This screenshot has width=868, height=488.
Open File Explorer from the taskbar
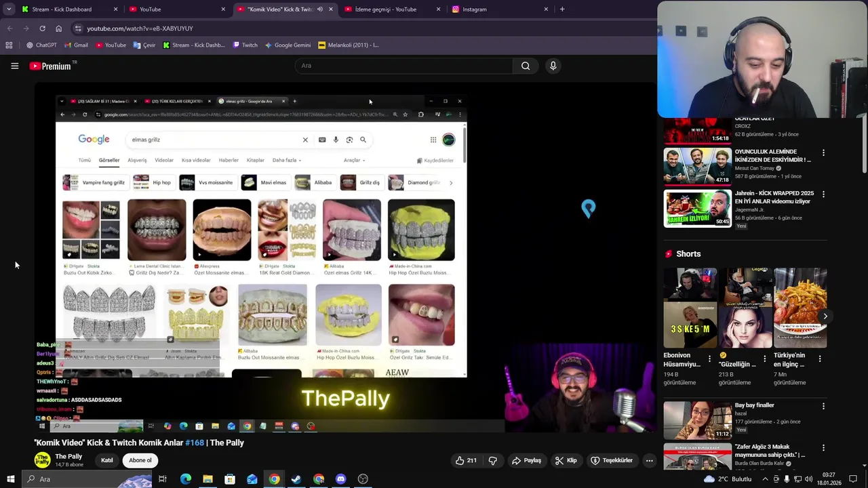208,479
